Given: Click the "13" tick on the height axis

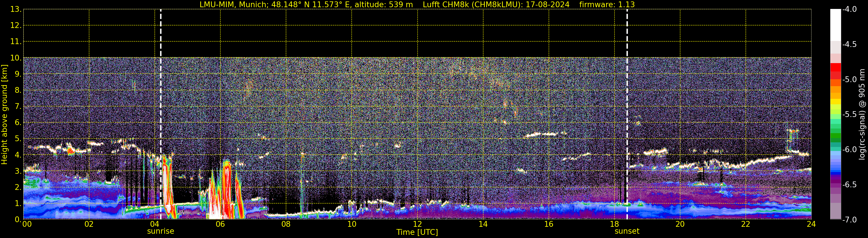Looking at the screenshot, I should [16, 10].
